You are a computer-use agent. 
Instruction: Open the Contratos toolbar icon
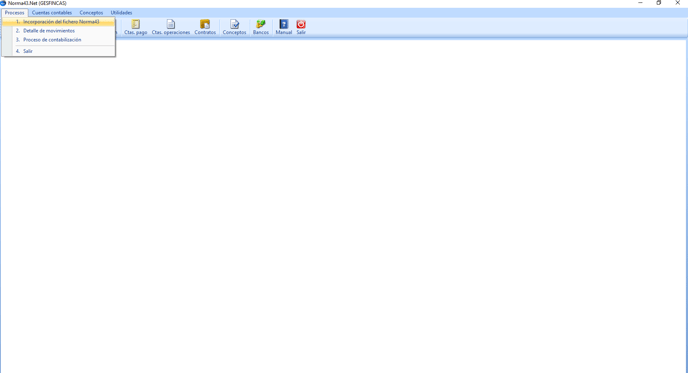(x=205, y=27)
